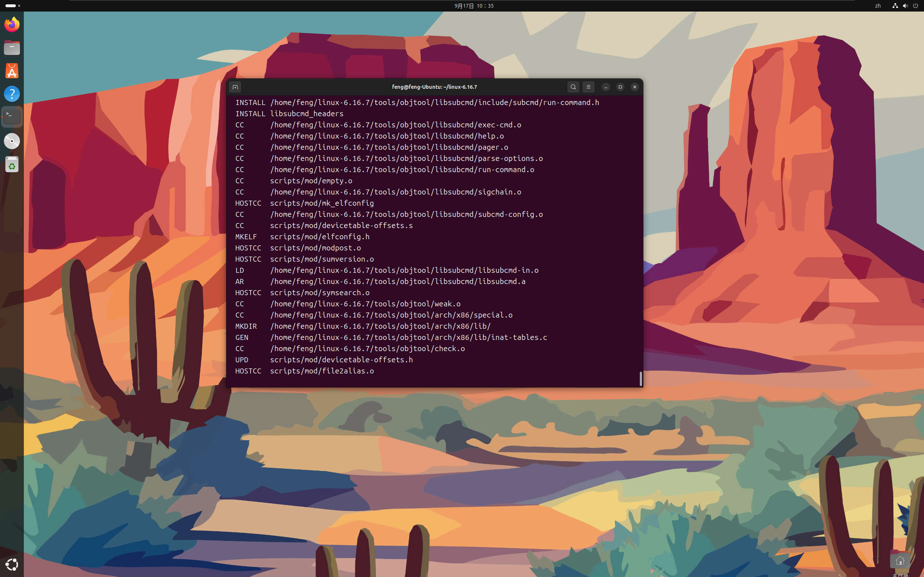Select the Terminal icon in the dock
This screenshot has height=577, width=924.
coord(12,117)
